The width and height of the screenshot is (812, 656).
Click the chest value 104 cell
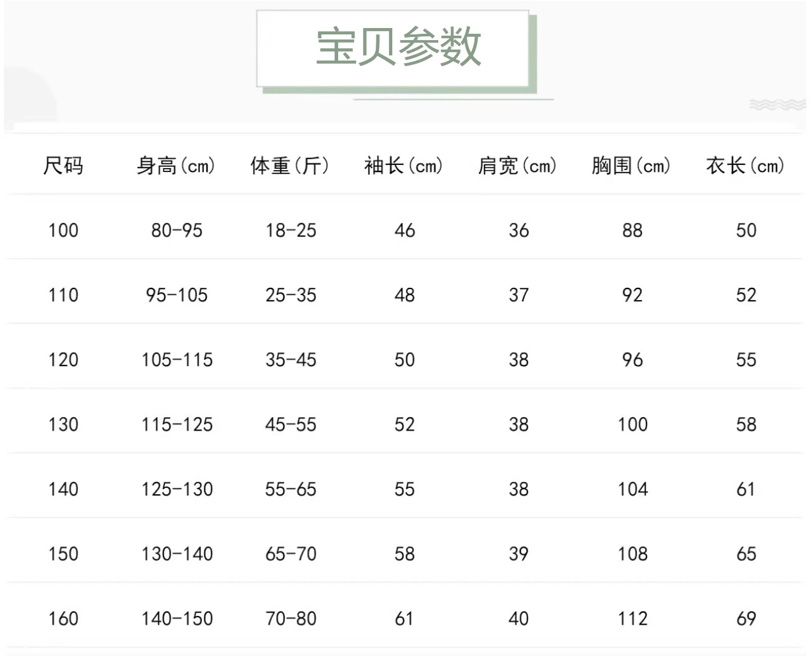tap(632, 489)
